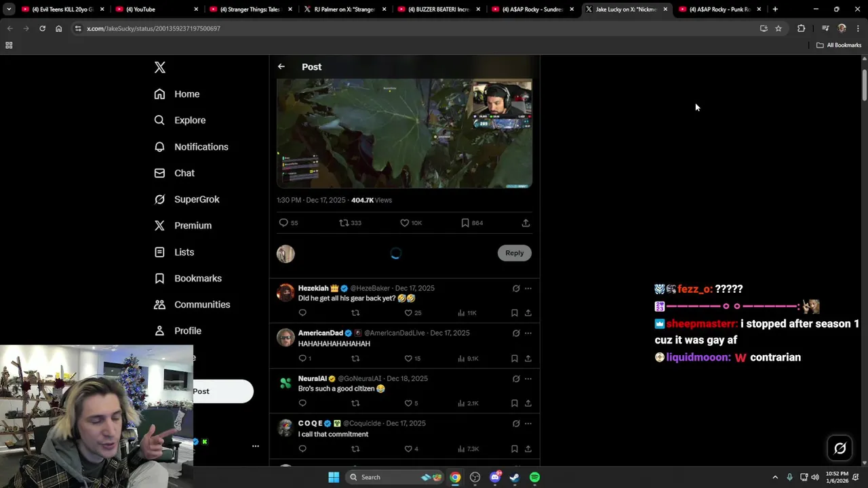Open more options on C O Q E's reply
The image size is (868, 488).
[528, 423]
